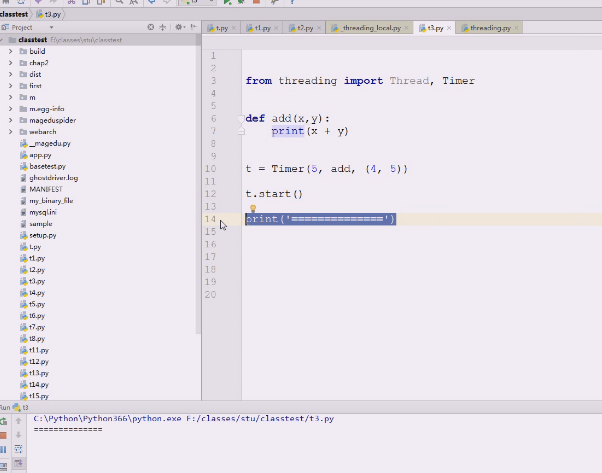Click the Project tree vertical scrollbar
602x473 pixels.
(198, 184)
